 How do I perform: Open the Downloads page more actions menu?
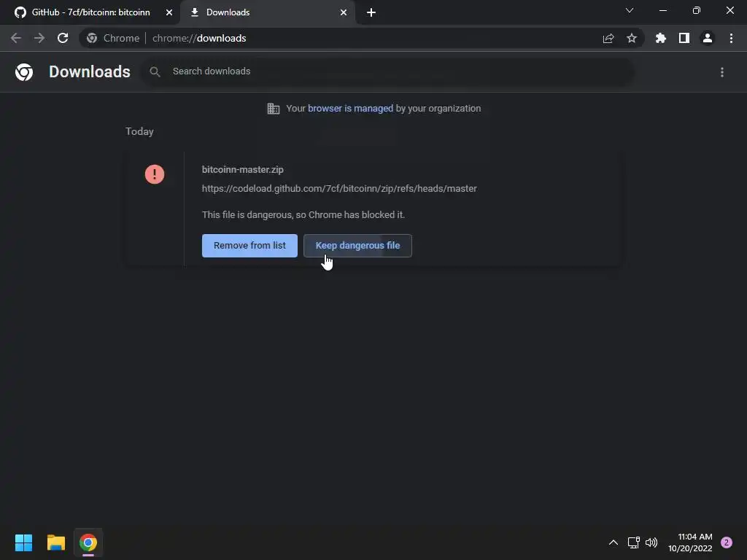(x=722, y=72)
